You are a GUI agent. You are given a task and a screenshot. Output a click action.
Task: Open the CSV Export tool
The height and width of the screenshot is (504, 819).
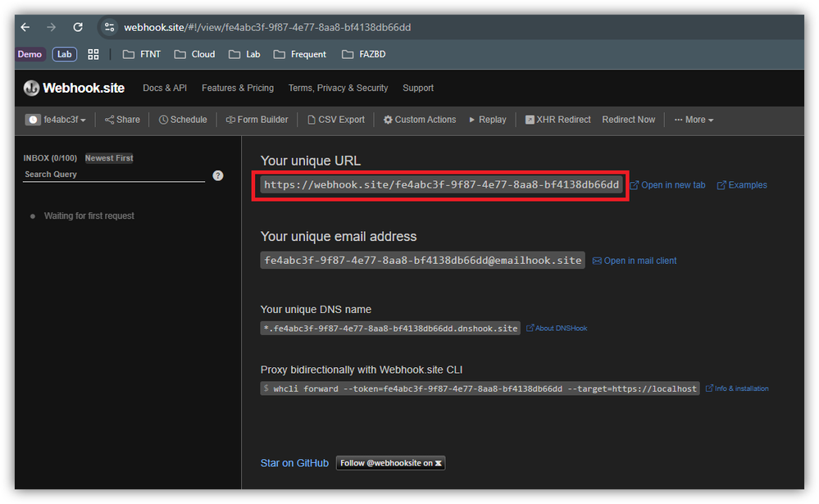pyautogui.click(x=336, y=120)
